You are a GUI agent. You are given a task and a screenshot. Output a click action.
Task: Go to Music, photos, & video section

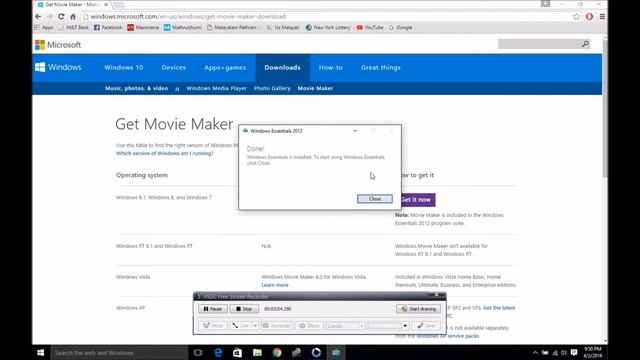click(136, 88)
